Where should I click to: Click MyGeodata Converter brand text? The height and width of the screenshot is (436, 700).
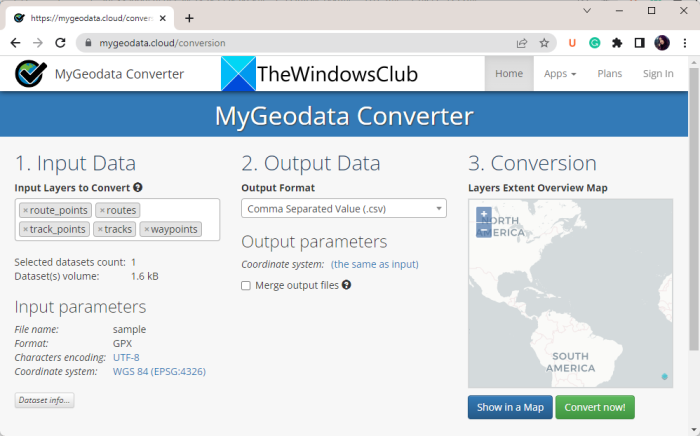[119, 74]
